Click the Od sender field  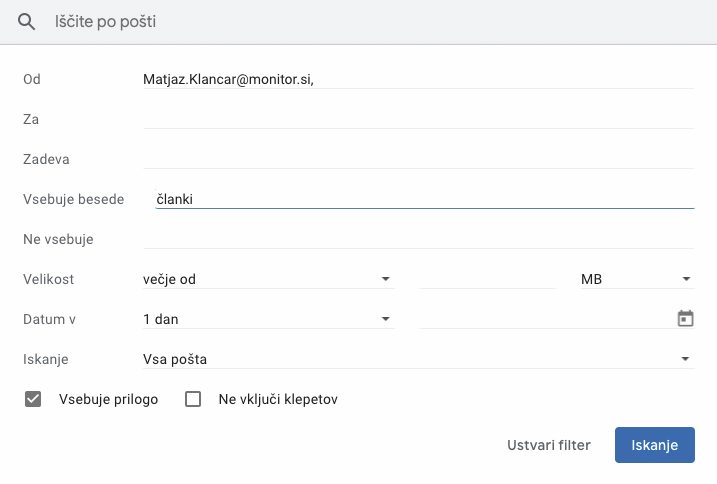[x=418, y=79]
